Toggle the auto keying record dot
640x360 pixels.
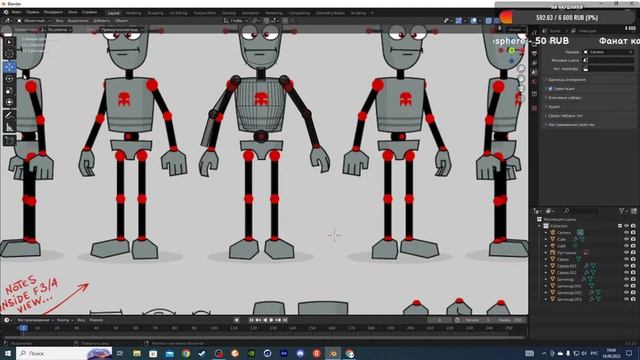pos(236,320)
